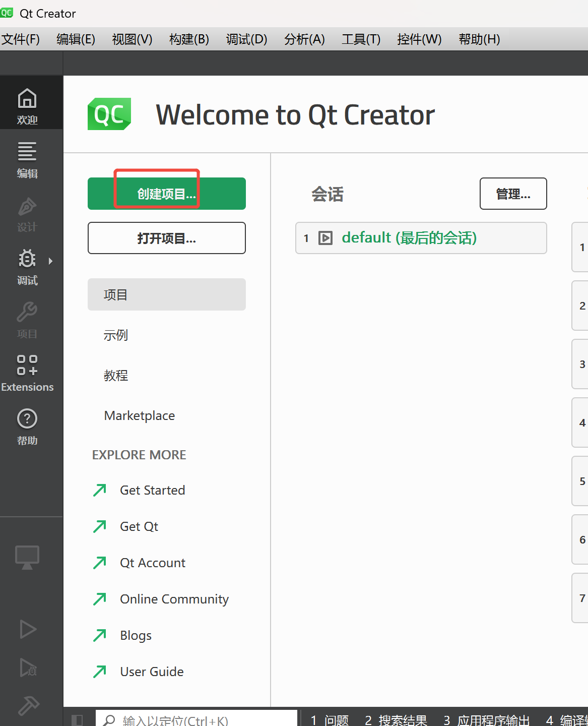
Task: Switch to Design (设计) mode
Action: point(27,214)
